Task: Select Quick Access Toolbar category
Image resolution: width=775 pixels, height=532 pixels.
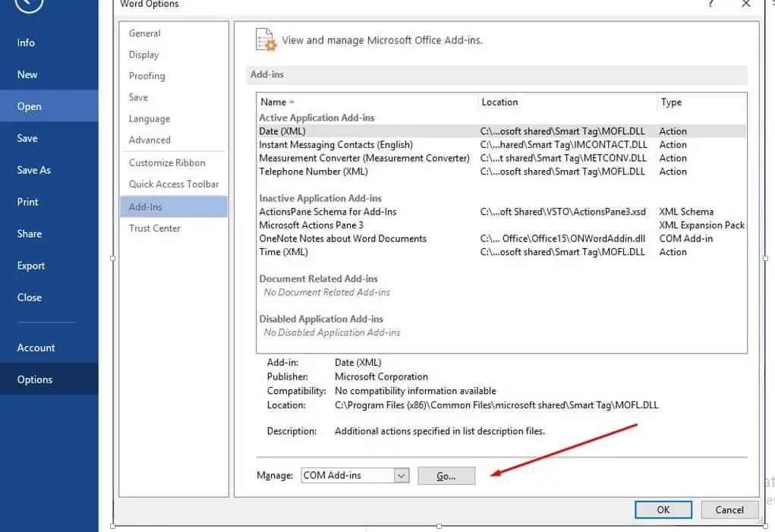Action: 174,184
